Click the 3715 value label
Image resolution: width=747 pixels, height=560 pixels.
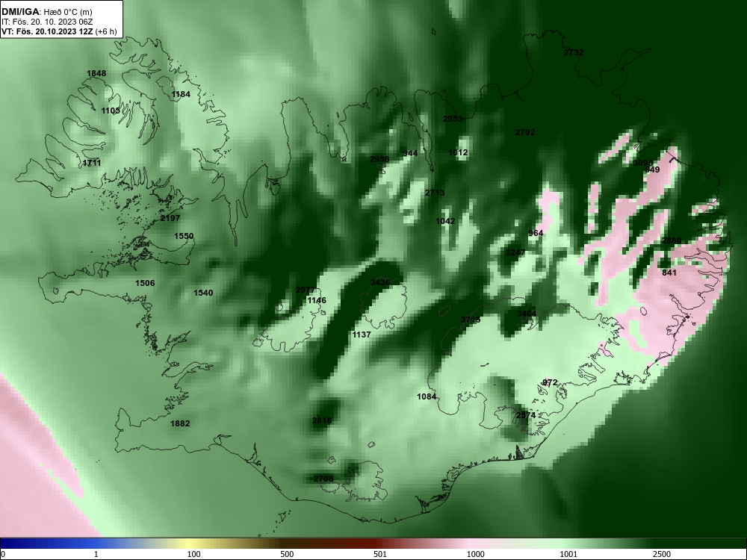(471, 320)
